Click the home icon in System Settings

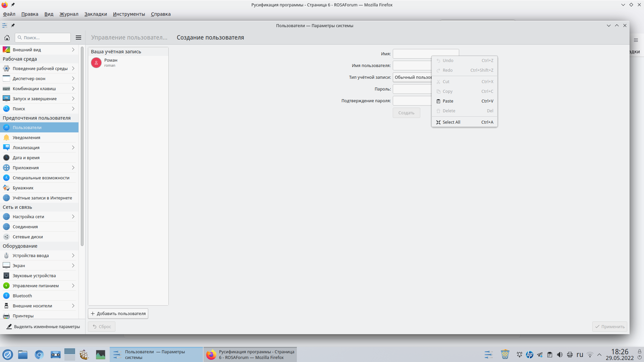[7, 38]
